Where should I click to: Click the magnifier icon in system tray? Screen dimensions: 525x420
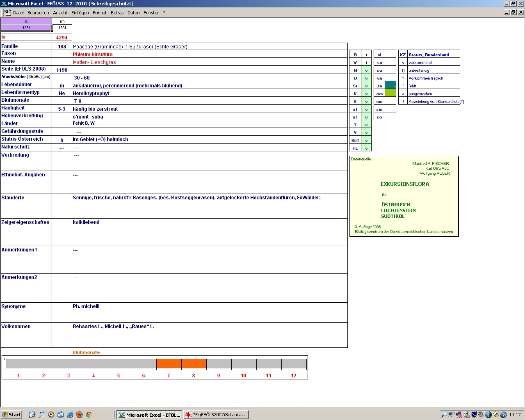444,415
